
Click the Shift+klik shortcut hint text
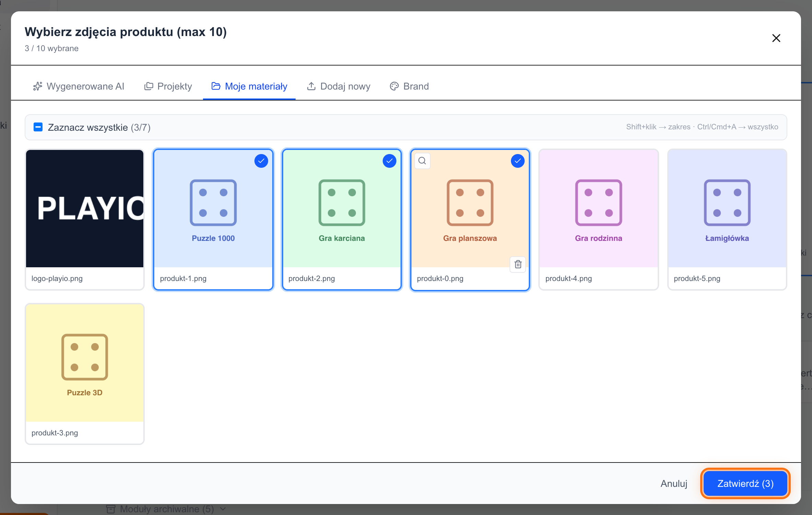coord(702,127)
